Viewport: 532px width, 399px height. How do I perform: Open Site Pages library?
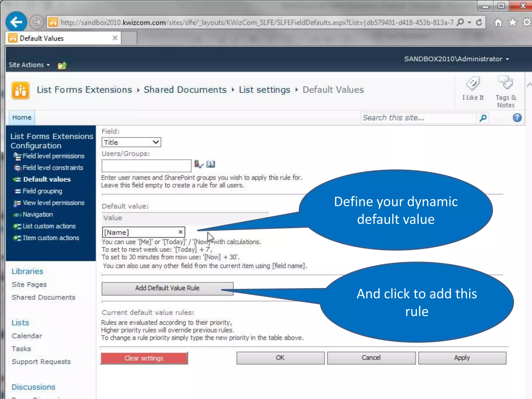(x=29, y=284)
